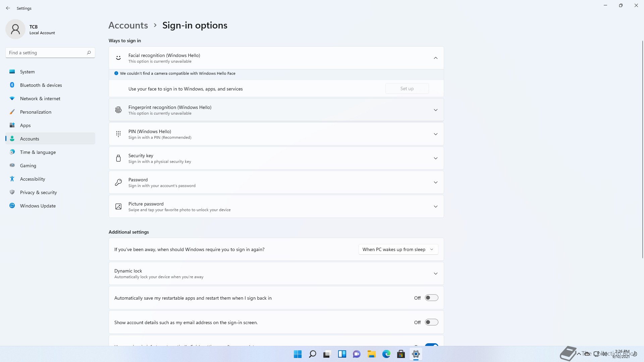
Task: Open Privacy & security settings
Action: (50, 192)
